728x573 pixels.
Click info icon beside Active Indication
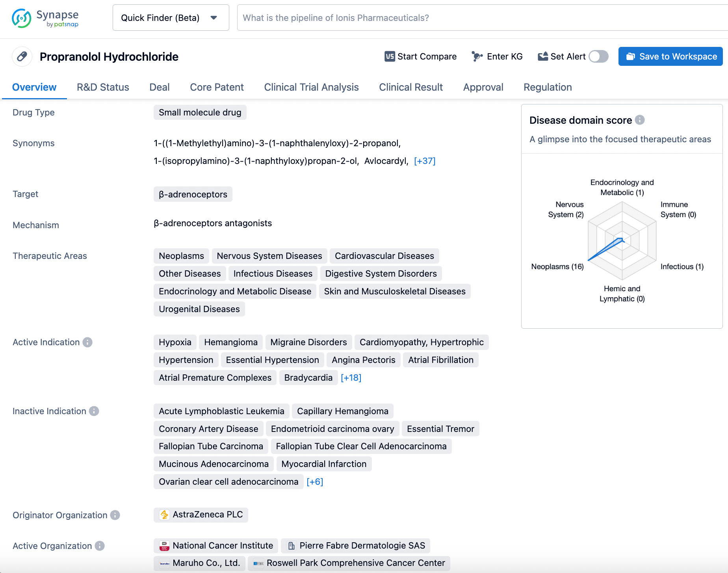pyautogui.click(x=87, y=342)
